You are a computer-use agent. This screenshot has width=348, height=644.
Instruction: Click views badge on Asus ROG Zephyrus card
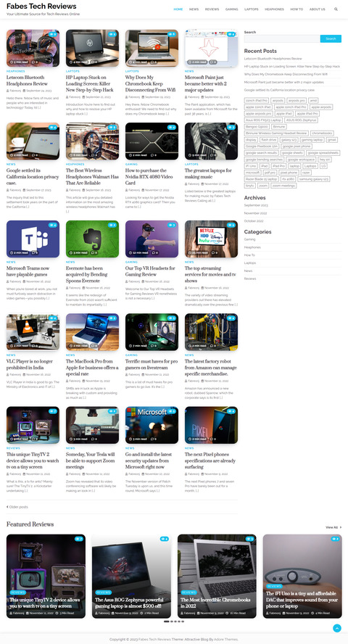pos(164,539)
